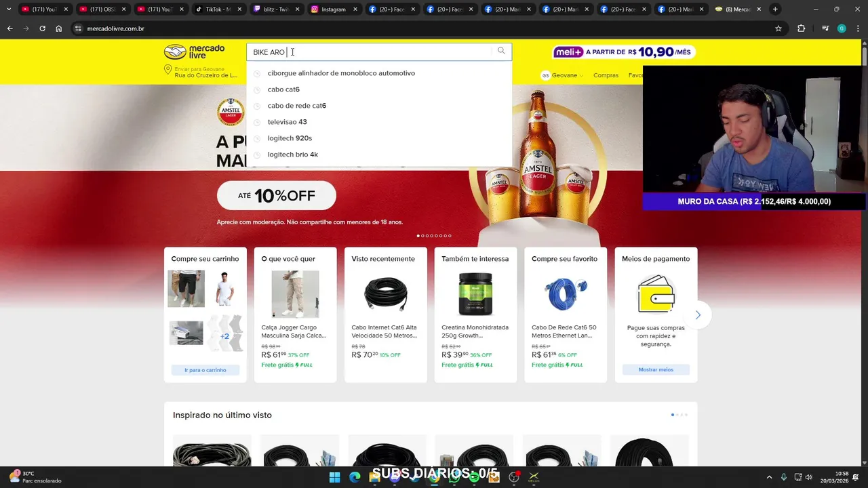Show next cards with carousel arrow

[x=698, y=315]
